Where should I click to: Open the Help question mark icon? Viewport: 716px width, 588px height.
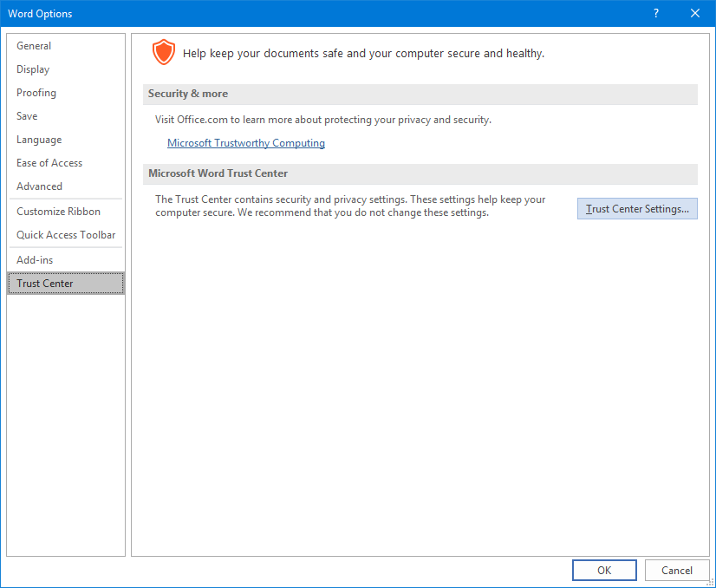(655, 13)
